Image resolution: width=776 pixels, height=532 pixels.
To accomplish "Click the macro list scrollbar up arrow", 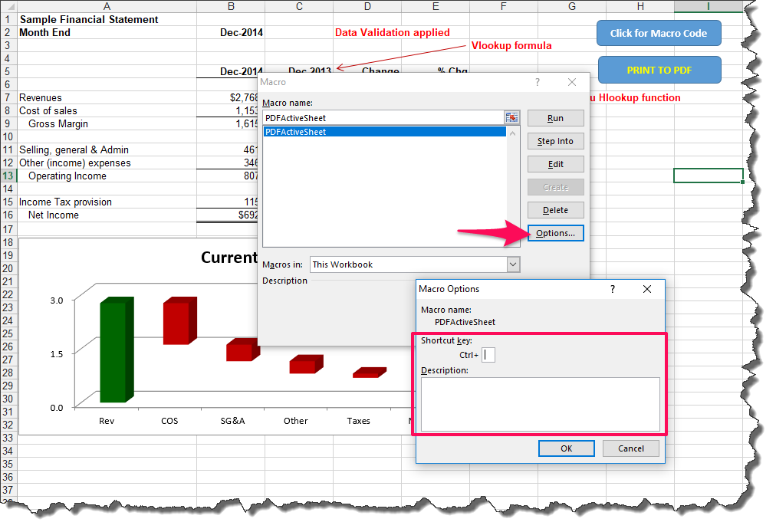I will 511,132.
